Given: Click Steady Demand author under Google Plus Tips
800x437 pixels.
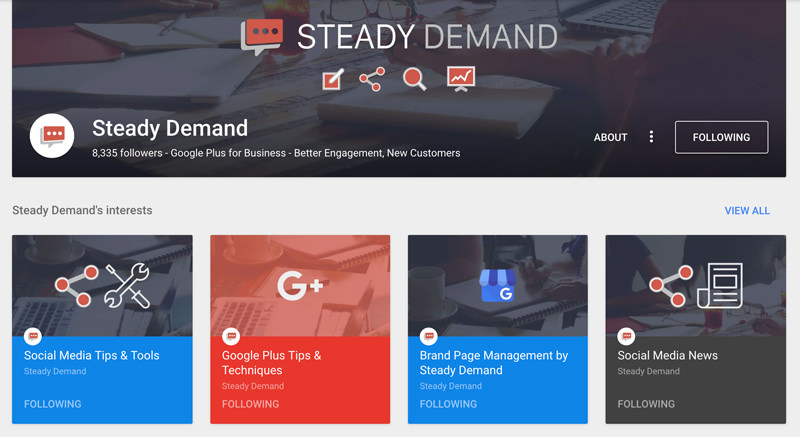Looking at the screenshot, I should 253,386.
